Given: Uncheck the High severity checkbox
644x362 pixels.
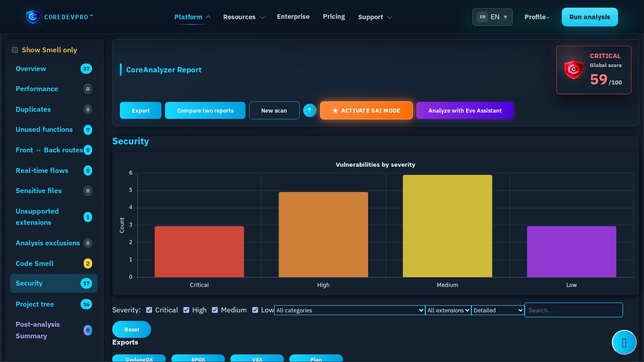Looking at the screenshot, I should [186, 310].
